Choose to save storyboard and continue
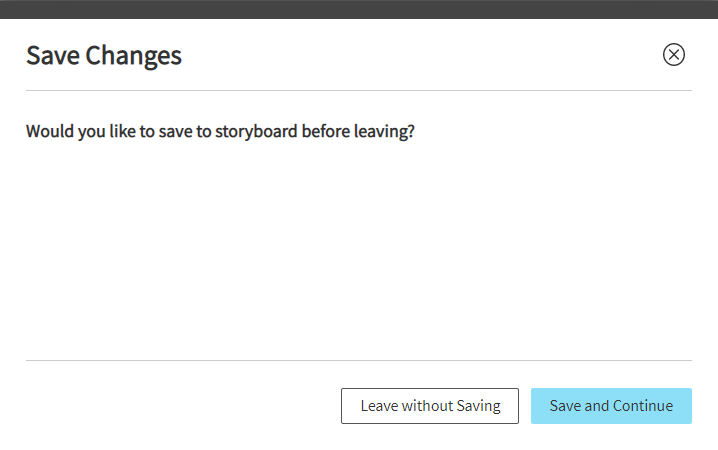This screenshot has width=718, height=450. pos(611,406)
